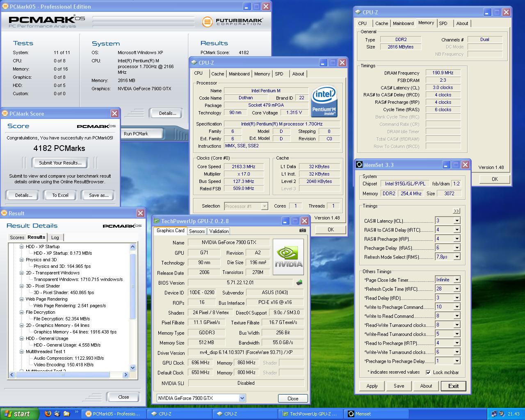Click the MemSet expand timings arrow button
Screen dimensions: 525x420
456,211
